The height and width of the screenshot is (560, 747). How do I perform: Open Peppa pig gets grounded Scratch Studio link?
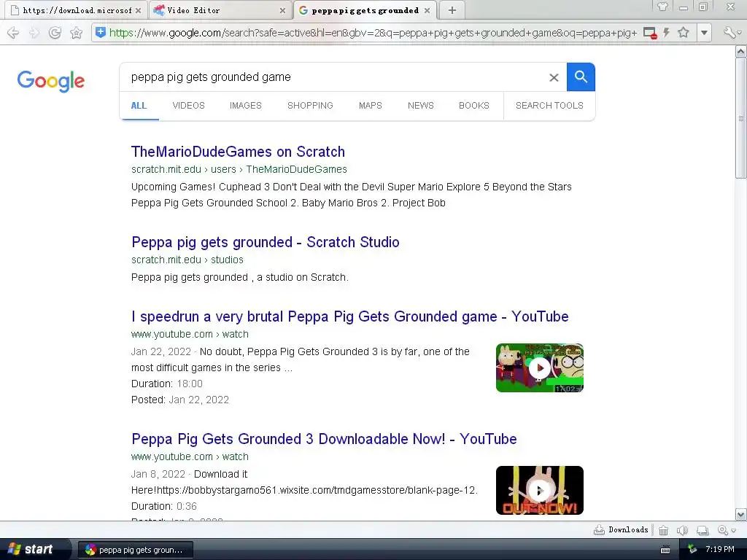(266, 242)
